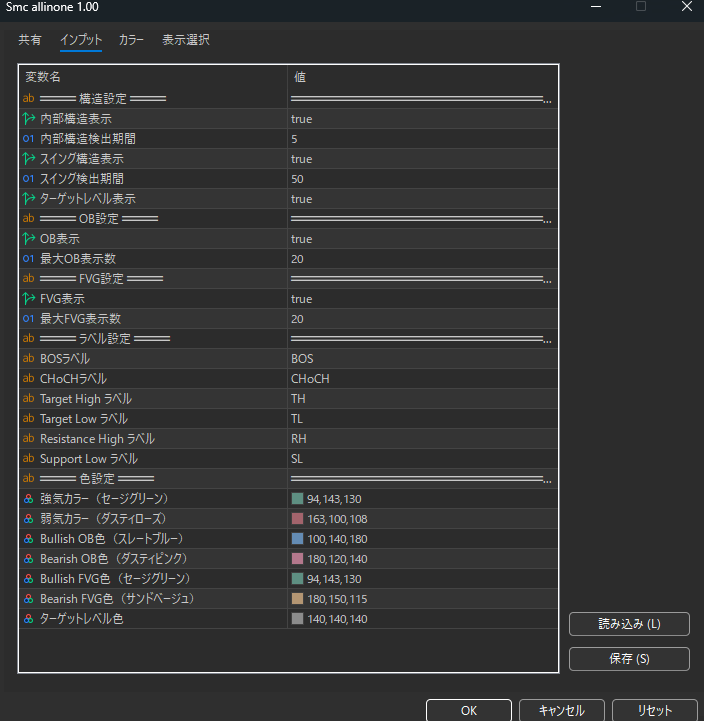Click the キャンセル button
704x721 pixels.
561,710
